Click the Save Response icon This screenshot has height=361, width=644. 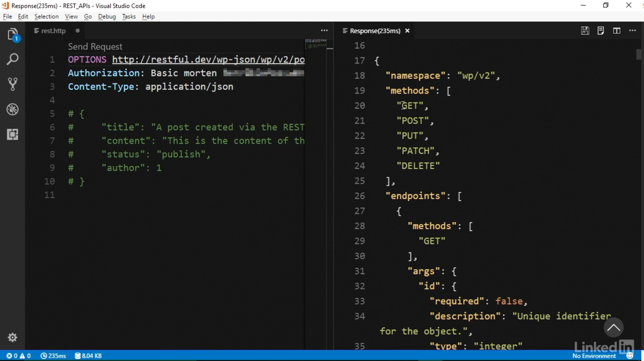point(585,31)
